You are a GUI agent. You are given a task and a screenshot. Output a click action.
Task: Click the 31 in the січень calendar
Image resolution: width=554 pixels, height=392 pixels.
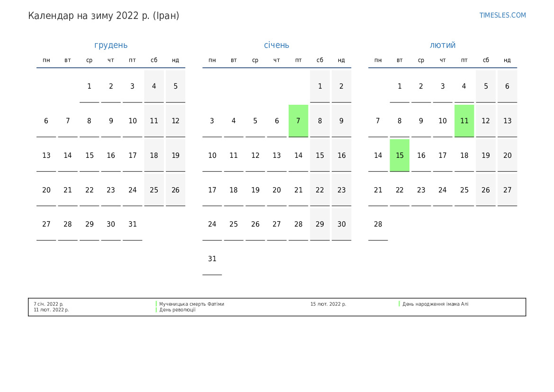212,259
